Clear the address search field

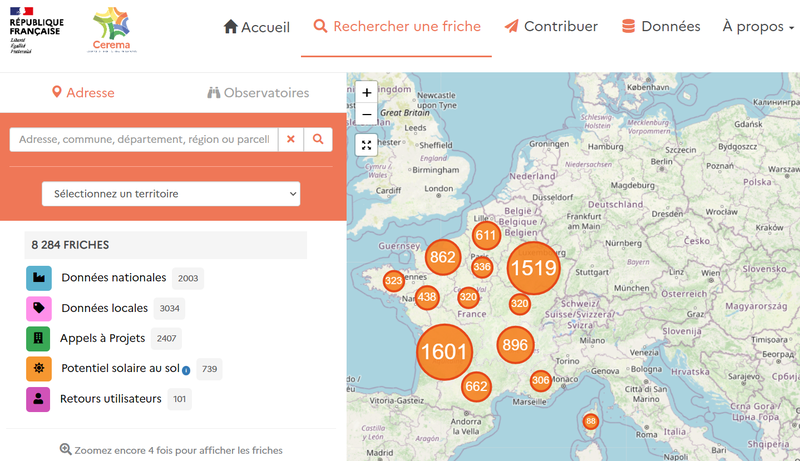tap(290, 139)
